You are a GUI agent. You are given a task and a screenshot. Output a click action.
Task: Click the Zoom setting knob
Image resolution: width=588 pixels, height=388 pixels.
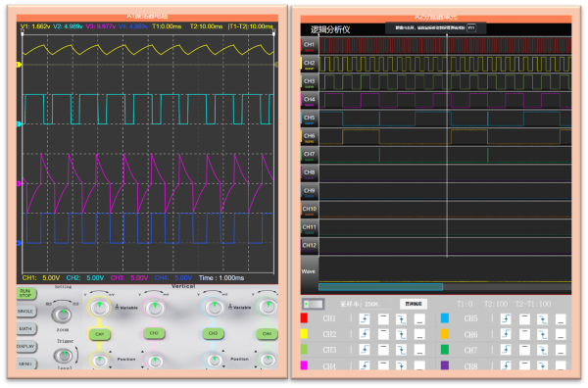[x=63, y=315]
